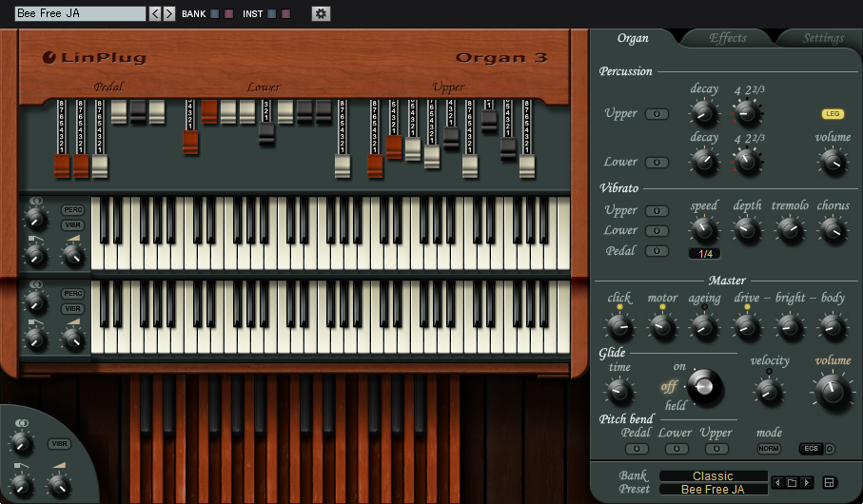The width and height of the screenshot is (863, 504).
Task: Click the body knob
Action: tap(833, 327)
